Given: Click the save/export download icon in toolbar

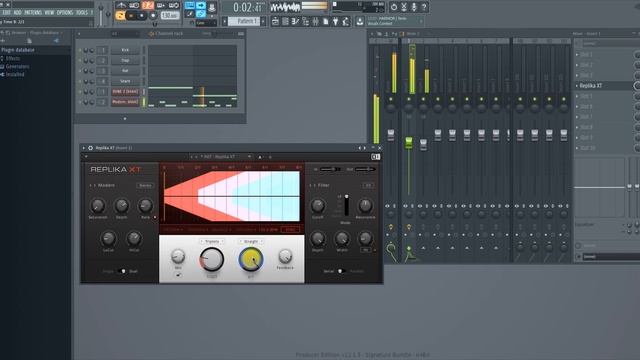Looking at the screenshot, I should pos(360,21).
